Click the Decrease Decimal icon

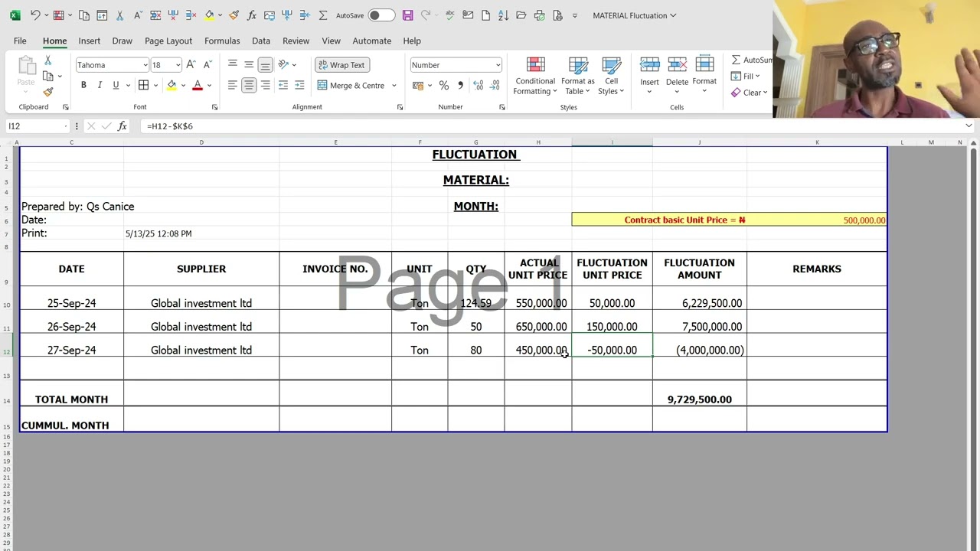pyautogui.click(x=495, y=85)
